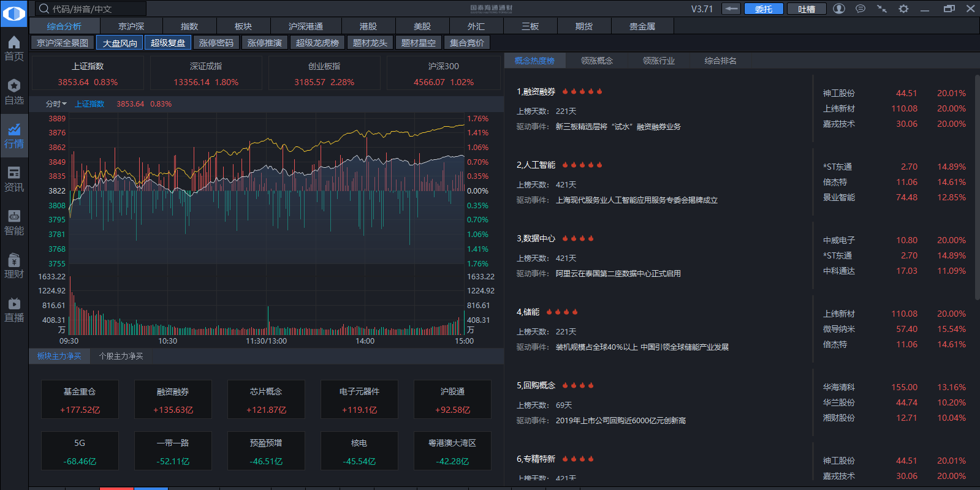The width and height of the screenshot is (980, 490).
Task: Toggle the 超级复盘 view button
Action: (168, 43)
